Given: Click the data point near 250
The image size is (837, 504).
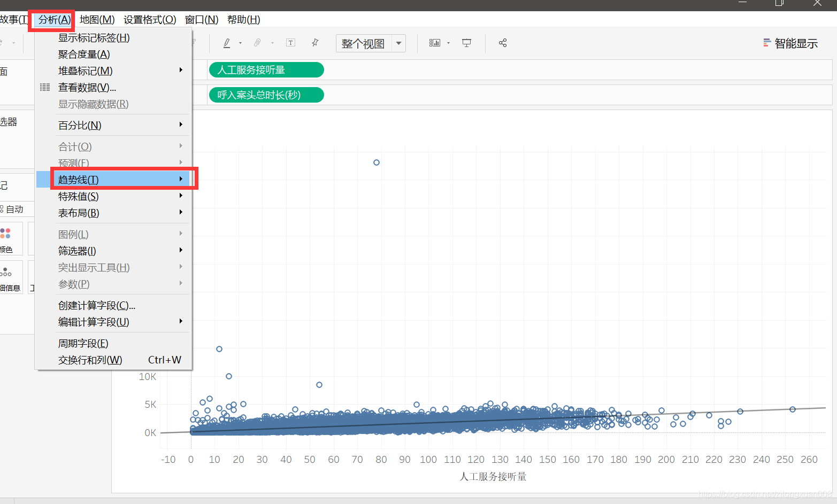Looking at the screenshot, I should (x=793, y=409).
